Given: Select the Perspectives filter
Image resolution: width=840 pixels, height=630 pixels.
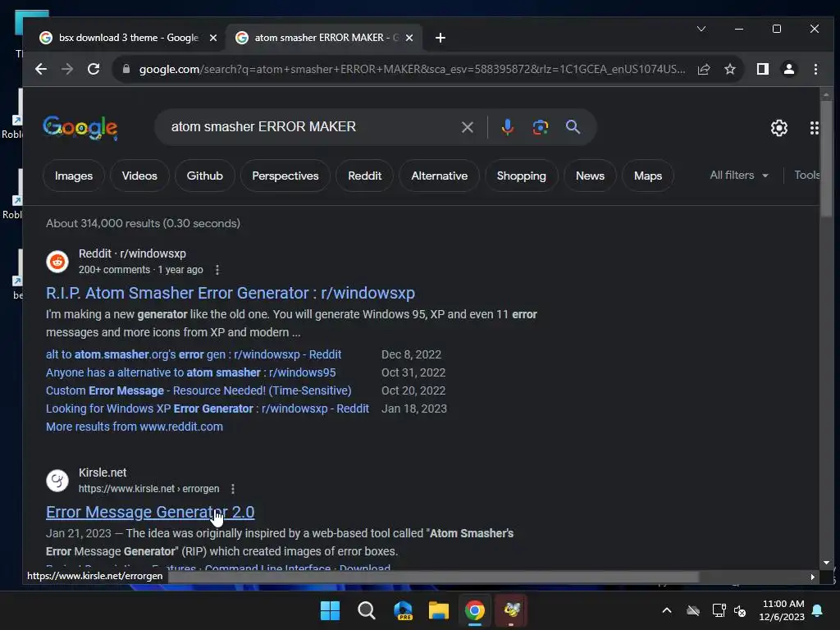Looking at the screenshot, I should point(285,176).
